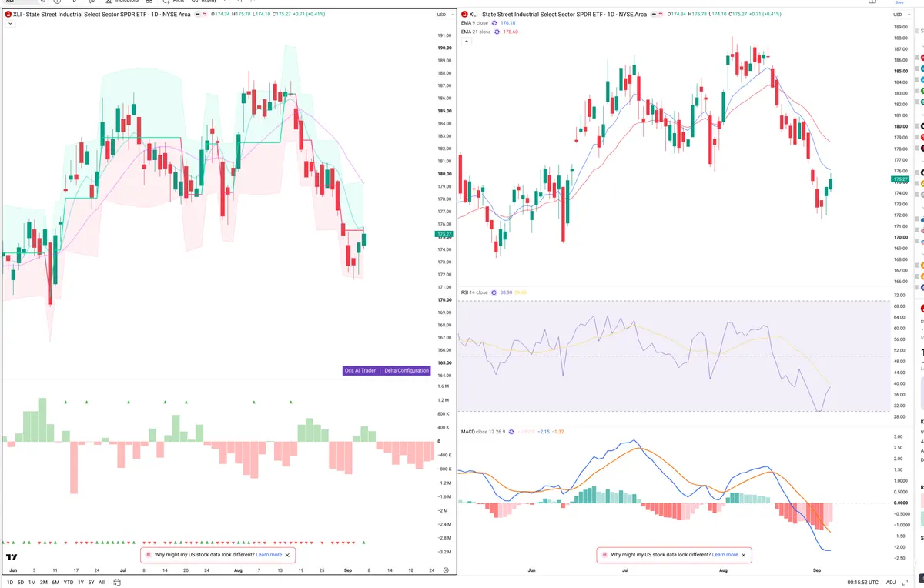Click the refresh icon next to EMA 9
This screenshot has width=924, height=588.
(494, 23)
